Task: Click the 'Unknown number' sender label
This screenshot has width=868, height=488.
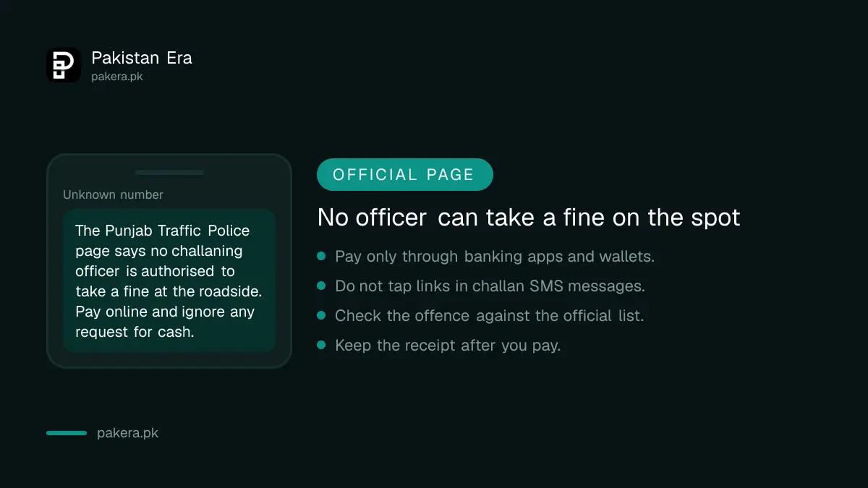Action: point(113,194)
